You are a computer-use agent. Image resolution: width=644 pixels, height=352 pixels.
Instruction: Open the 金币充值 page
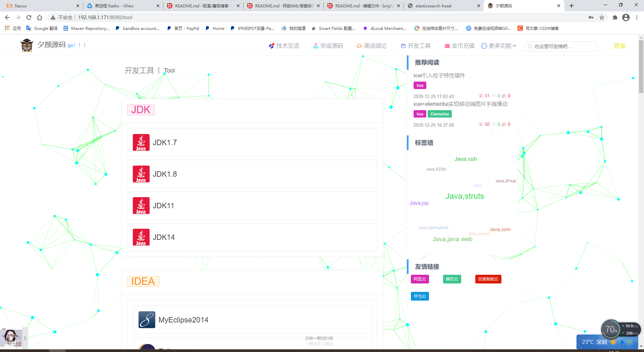tap(460, 46)
